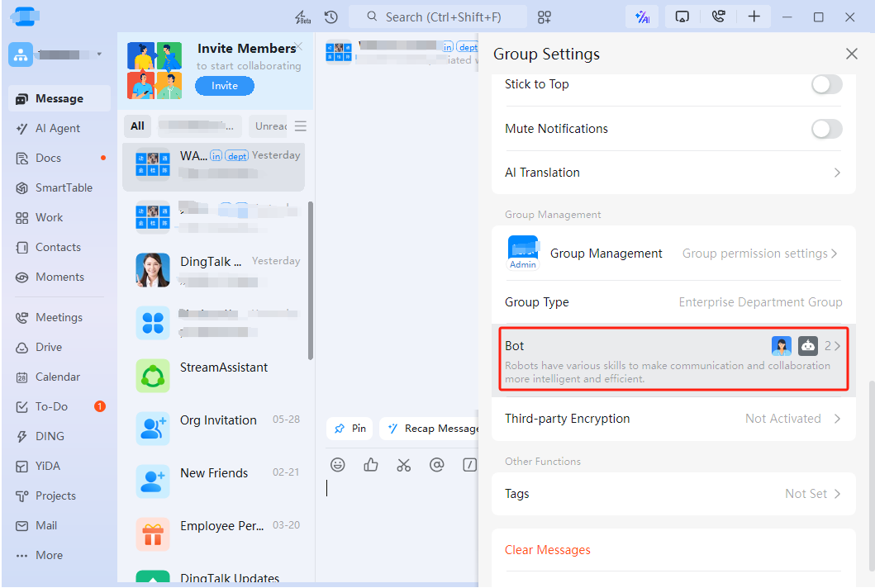Open the Tags setting row

pos(673,494)
